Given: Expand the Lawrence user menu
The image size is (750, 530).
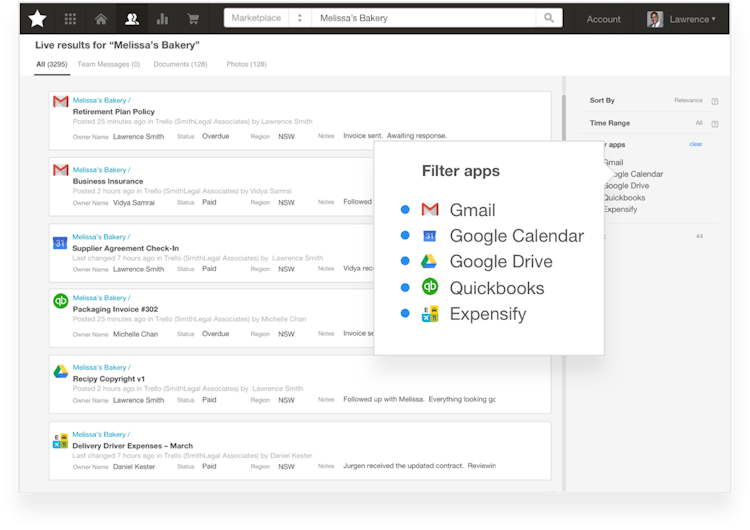Looking at the screenshot, I should click(x=693, y=19).
